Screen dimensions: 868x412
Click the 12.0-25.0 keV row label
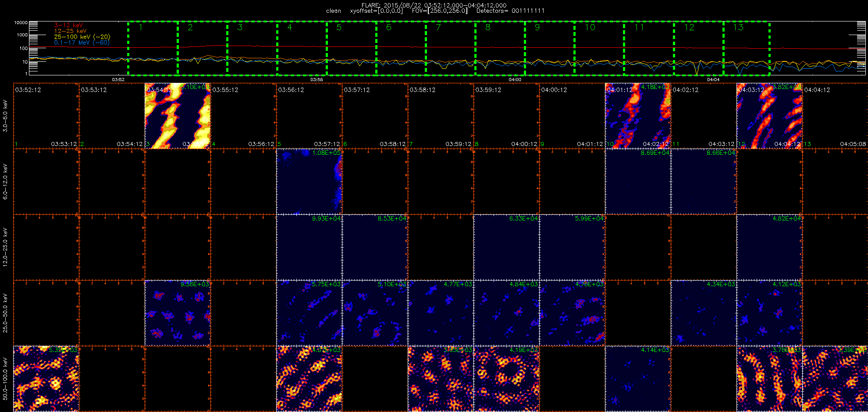[5, 247]
